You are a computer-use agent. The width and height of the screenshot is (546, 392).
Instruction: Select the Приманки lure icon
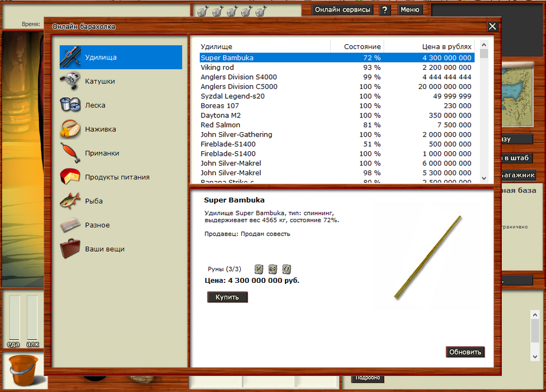click(70, 153)
